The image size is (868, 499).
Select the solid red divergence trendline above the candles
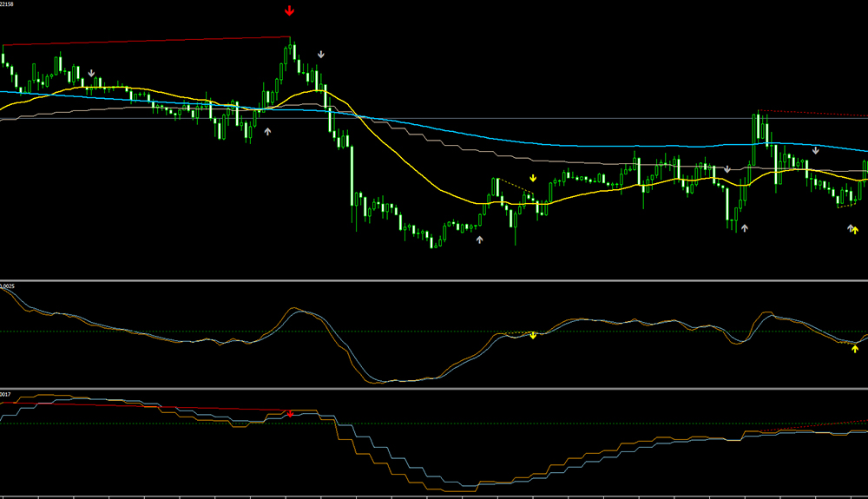147,41
